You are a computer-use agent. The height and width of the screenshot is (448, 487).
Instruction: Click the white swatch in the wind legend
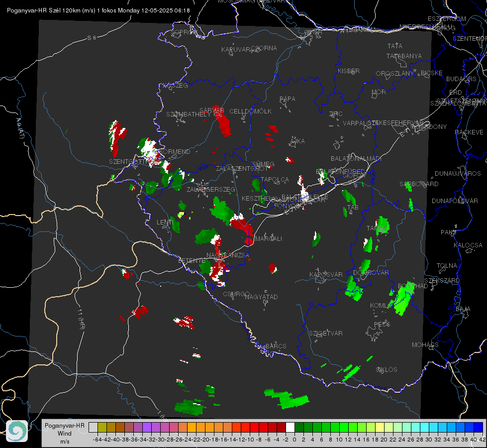[290, 427]
